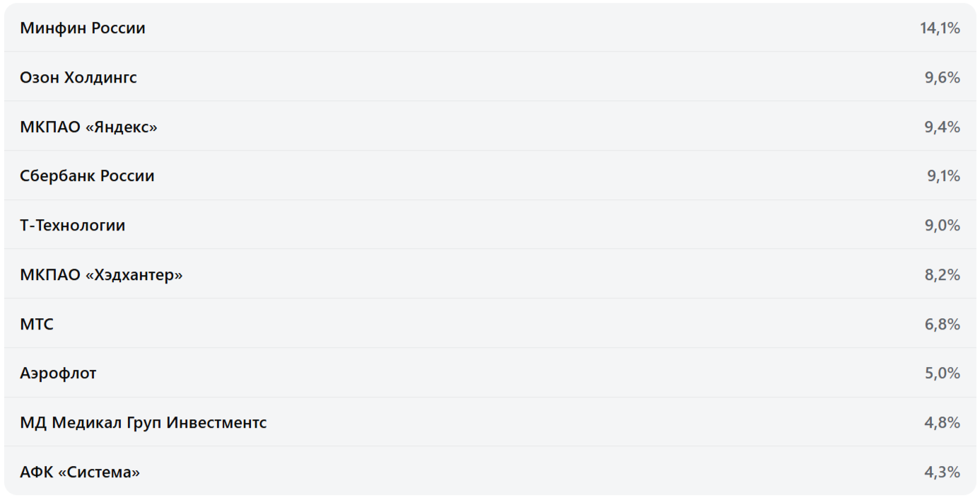Click the Т-Технологии holding name
This screenshot has height=500, width=980.
[x=73, y=226]
